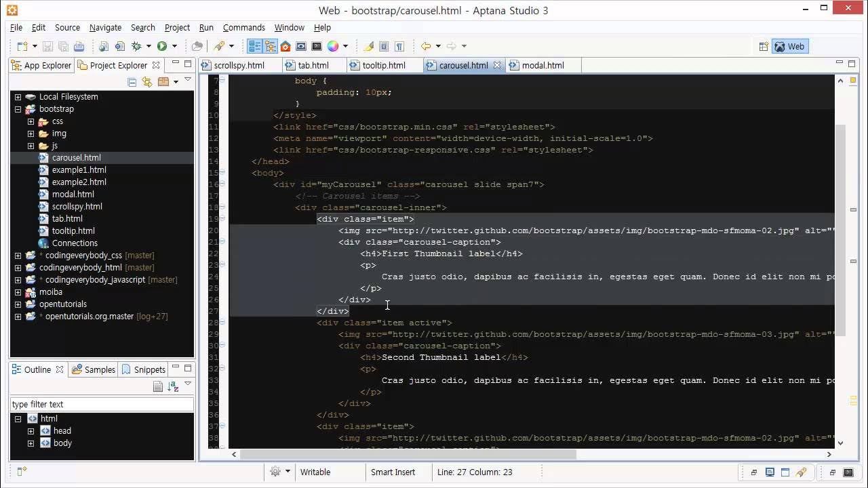Viewport: 868px width, 488px height.
Task: Click the editor horizontal scrollbar thumb
Action: point(408,454)
